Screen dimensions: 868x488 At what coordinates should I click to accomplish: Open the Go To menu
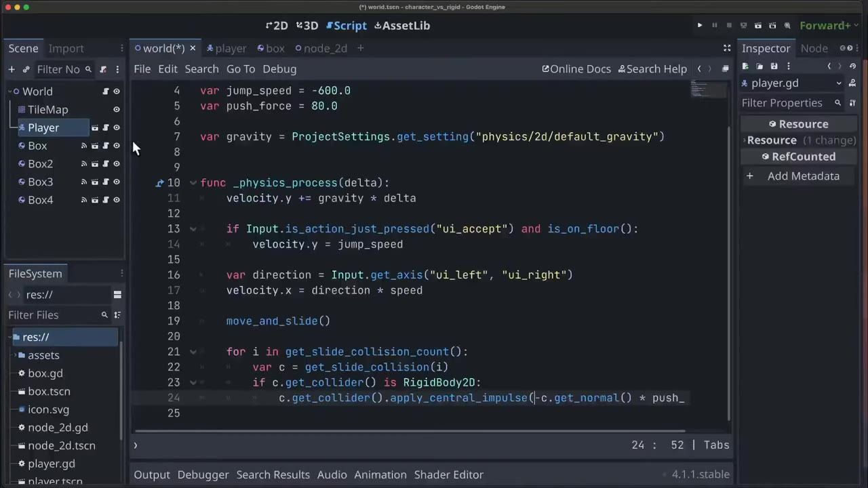pos(241,69)
